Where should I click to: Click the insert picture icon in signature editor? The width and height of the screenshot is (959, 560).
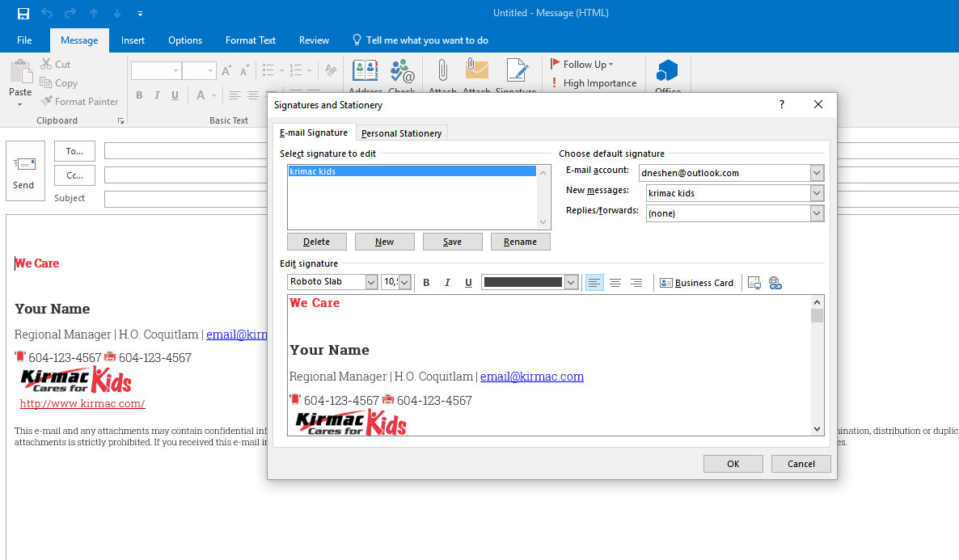pyautogui.click(x=754, y=283)
